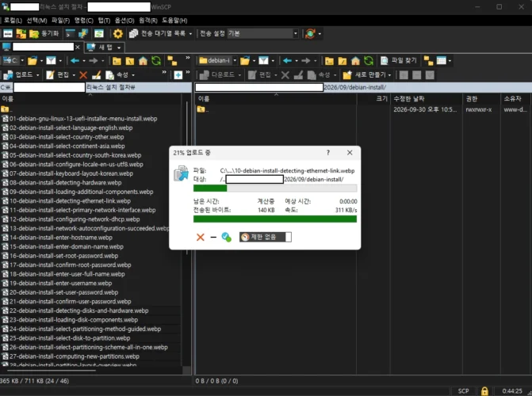Image resolution: width=532 pixels, height=396 pixels.
Task: Click the total upload progress bar
Action: click(275, 219)
